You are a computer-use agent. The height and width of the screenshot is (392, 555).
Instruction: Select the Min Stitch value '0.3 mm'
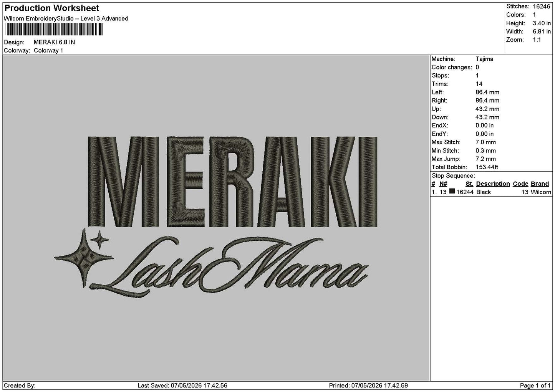click(x=485, y=151)
